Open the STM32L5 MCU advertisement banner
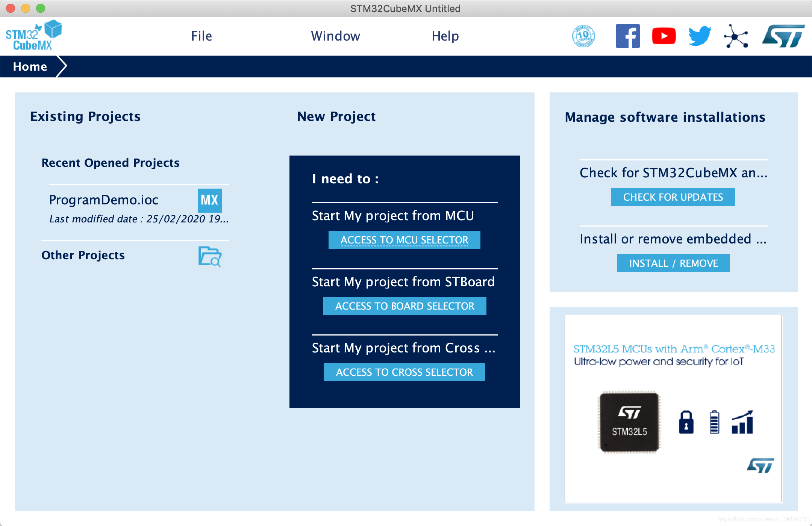The height and width of the screenshot is (526, 812). coord(673,408)
